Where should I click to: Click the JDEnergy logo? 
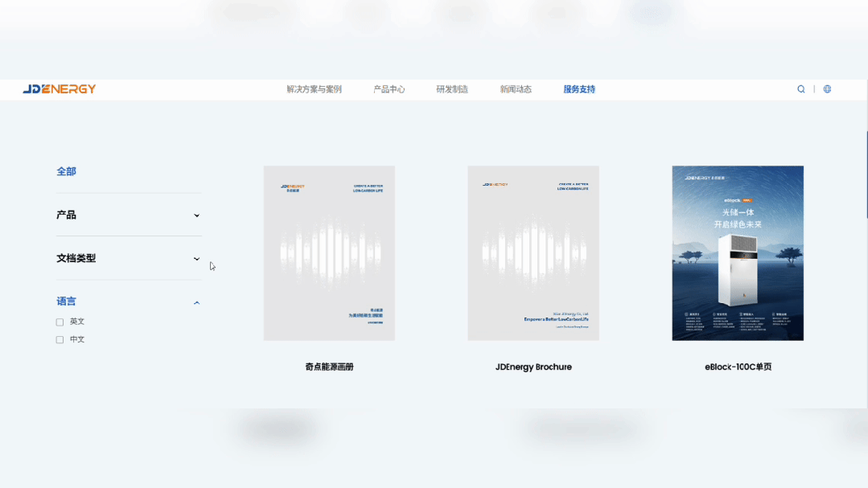tap(56, 88)
